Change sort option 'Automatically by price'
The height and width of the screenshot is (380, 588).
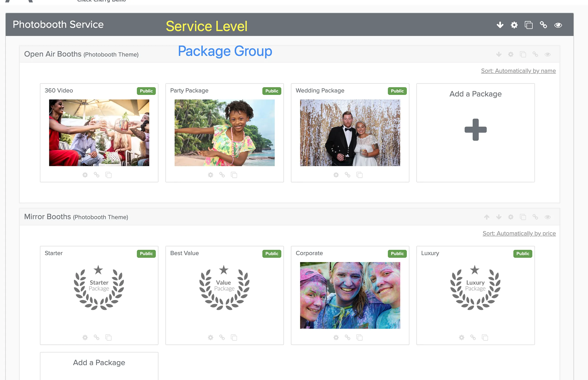click(519, 233)
